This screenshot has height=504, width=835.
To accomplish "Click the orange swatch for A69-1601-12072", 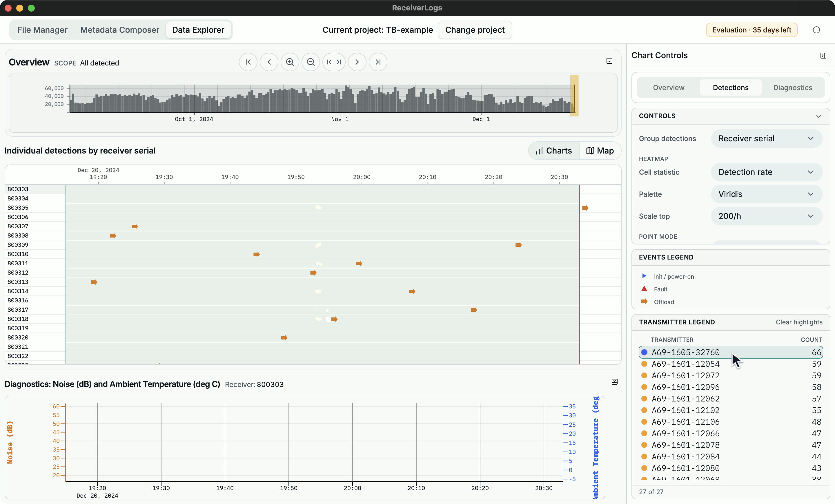I will [644, 375].
